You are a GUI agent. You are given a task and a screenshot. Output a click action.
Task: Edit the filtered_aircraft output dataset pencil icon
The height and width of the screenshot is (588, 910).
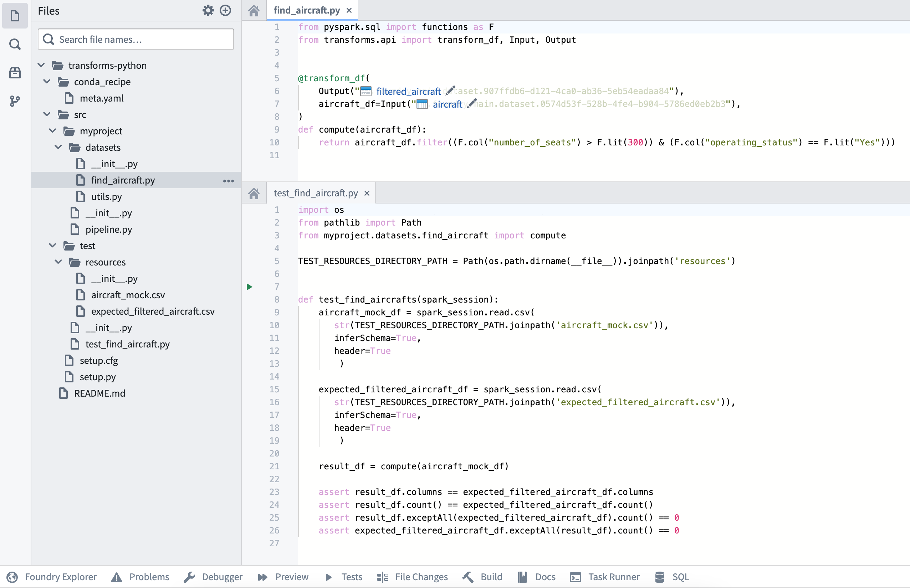pyautogui.click(x=450, y=91)
